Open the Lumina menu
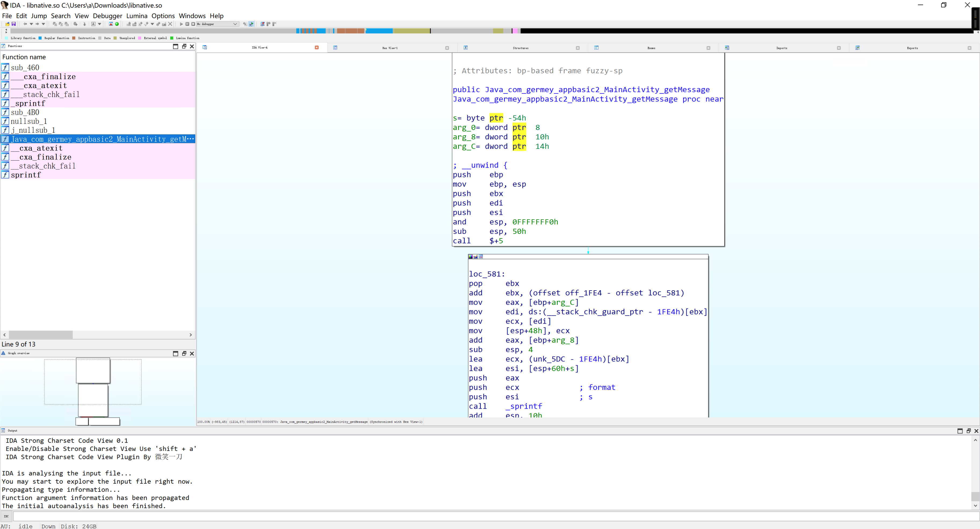980x529 pixels. [x=137, y=16]
